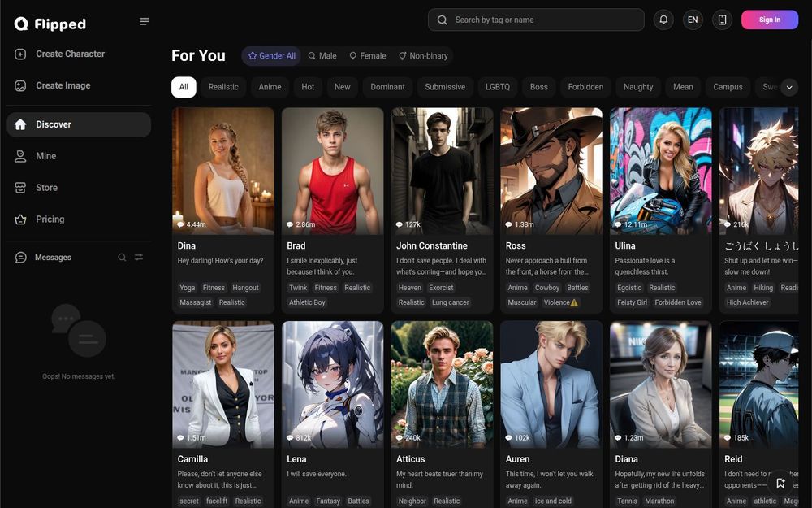Switch to the Anime category tab
Image resolution: width=812 pixels, height=508 pixels.
[269, 87]
